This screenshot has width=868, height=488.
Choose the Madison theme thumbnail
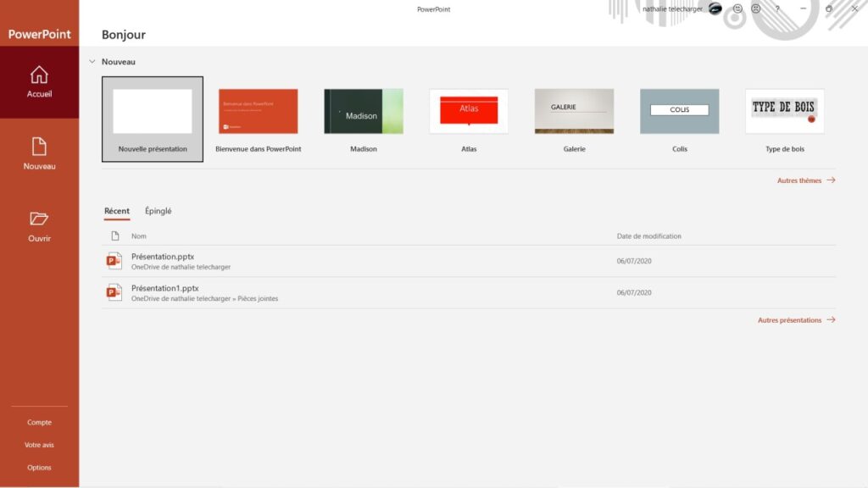364,111
